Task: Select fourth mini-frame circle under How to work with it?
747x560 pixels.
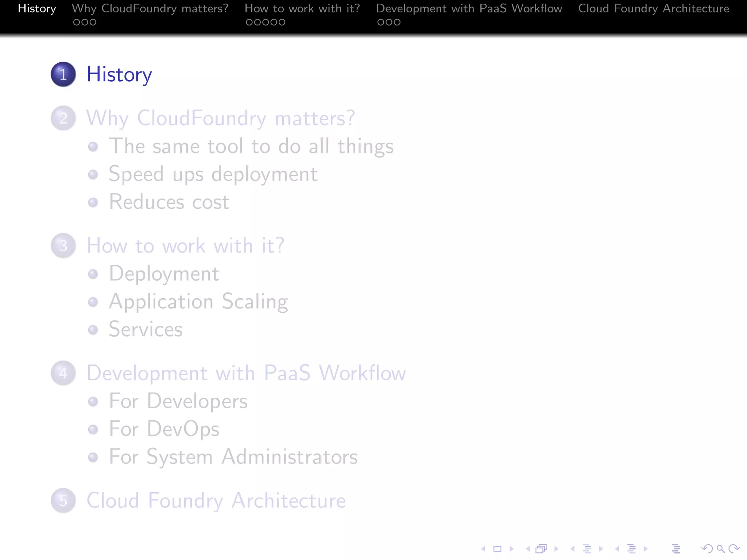Action: [274, 22]
